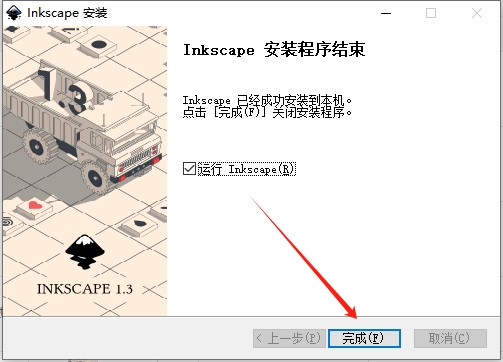Click the 完成(F) finish button
The height and width of the screenshot is (362, 503).
click(x=364, y=338)
